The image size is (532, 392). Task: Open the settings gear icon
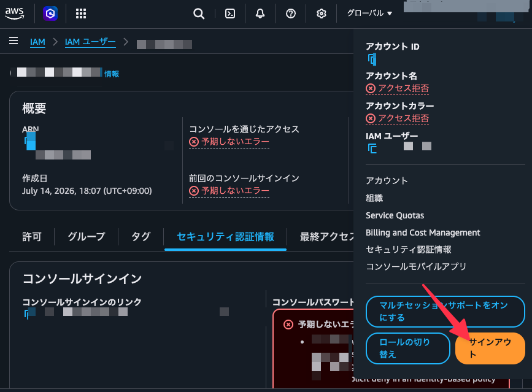coord(322,13)
